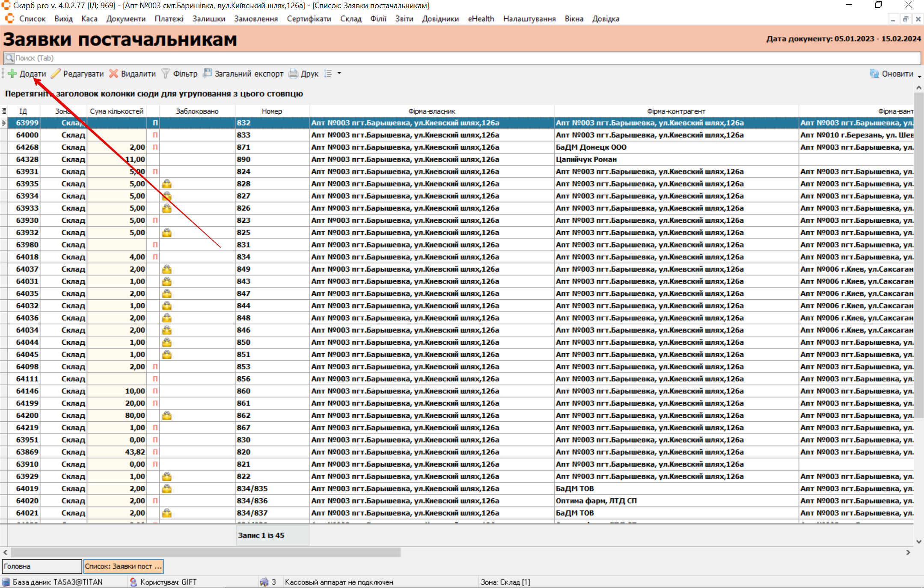Click the Фірма-контрагент column header

tap(676, 111)
